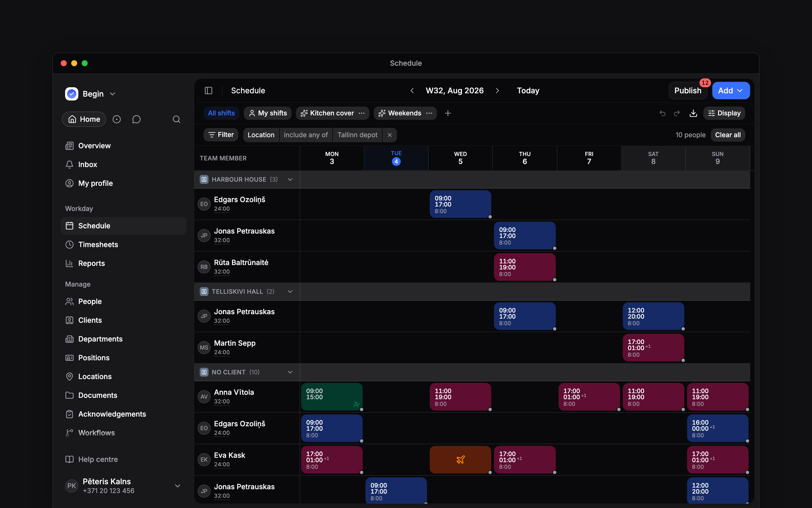Viewport: 812px width, 508px height.
Task: Open the Display settings button
Action: (x=724, y=113)
